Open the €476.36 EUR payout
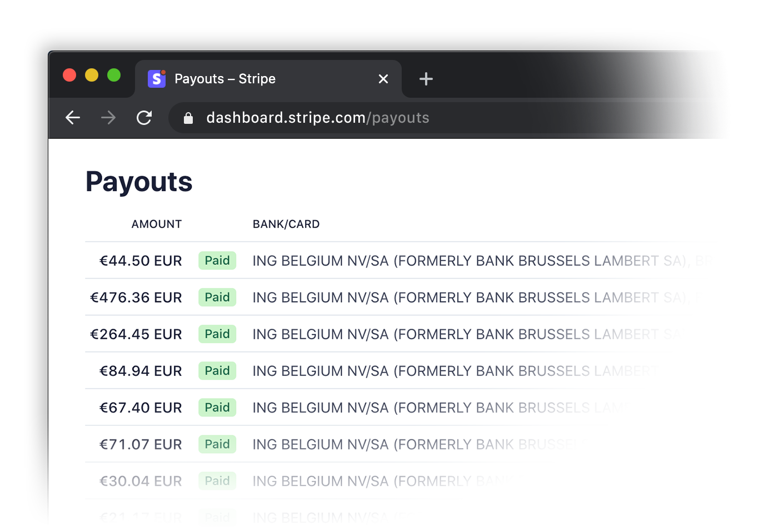The image size is (764, 532). point(136,297)
